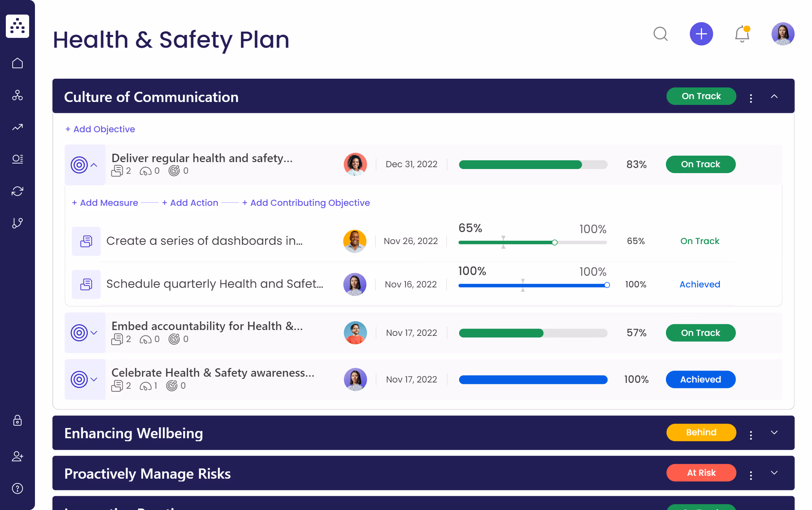Collapse the Deliver regular health and safety objective
The height and width of the screenshot is (510, 812).
pyautogui.click(x=94, y=165)
